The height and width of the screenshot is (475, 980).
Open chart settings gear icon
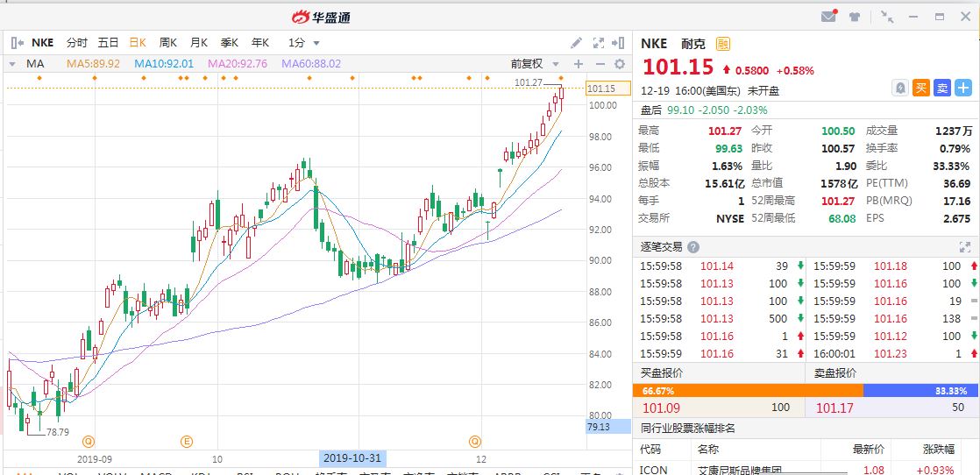pyautogui.click(x=620, y=64)
